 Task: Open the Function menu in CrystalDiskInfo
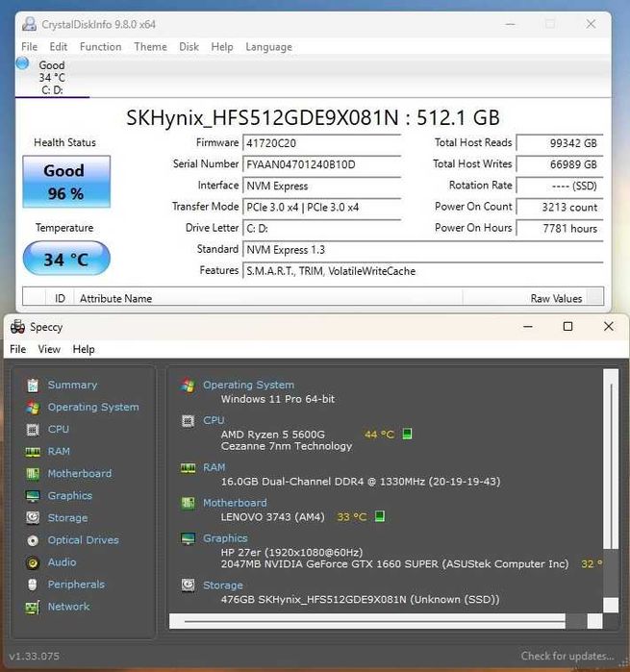pos(100,47)
